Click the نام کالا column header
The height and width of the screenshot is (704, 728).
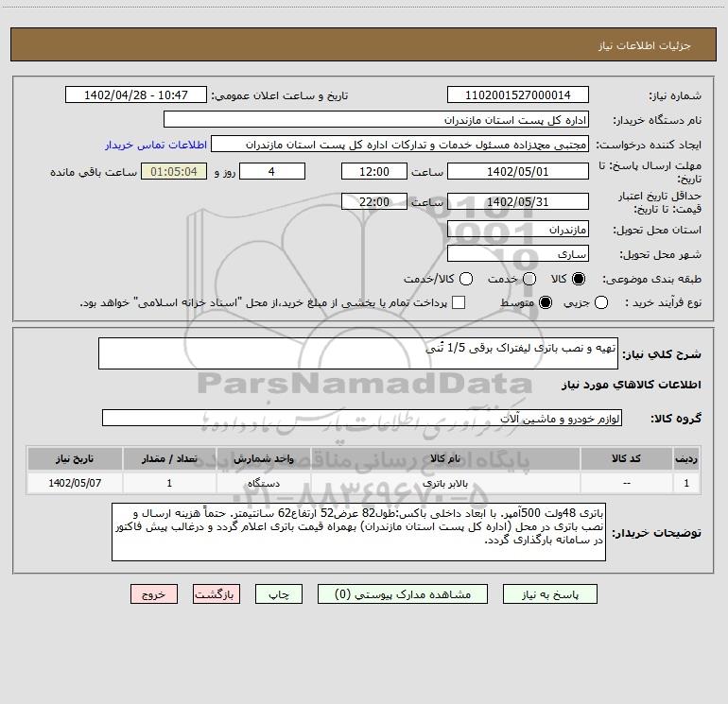(444, 458)
